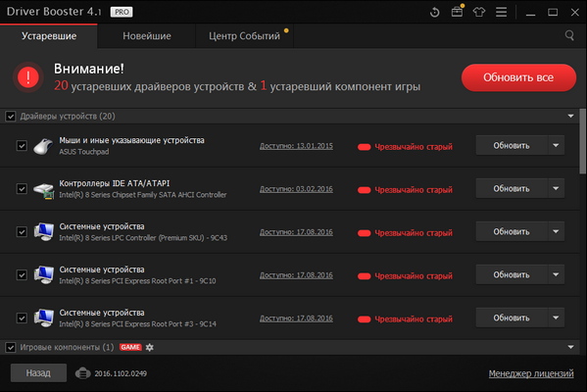Click the Контроллеры IDE ATA/ATAPI title
The width and height of the screenshot is (587, 392).
[x=115, y=183]
